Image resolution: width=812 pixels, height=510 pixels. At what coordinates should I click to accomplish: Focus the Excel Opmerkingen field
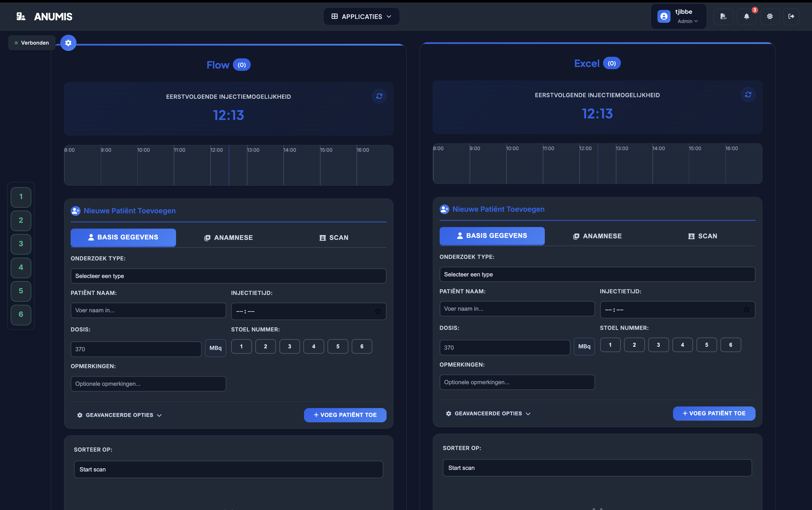(x=517, y=382)
